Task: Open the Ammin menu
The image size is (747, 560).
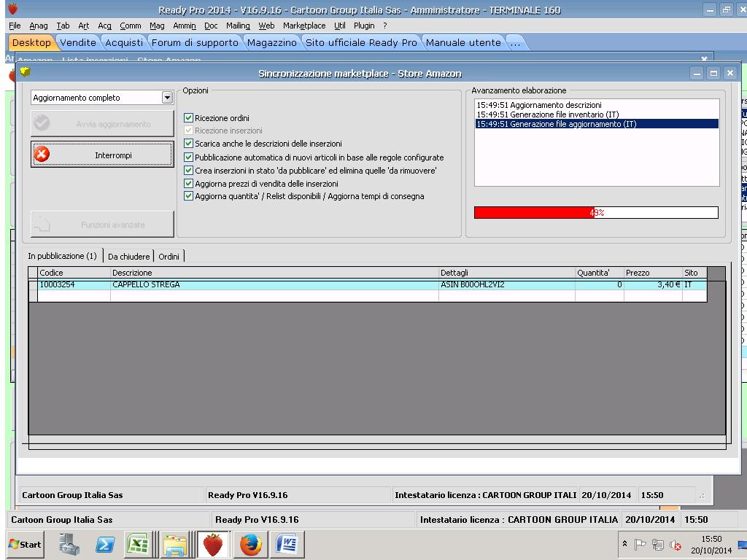Action: (x=185, y=26)
